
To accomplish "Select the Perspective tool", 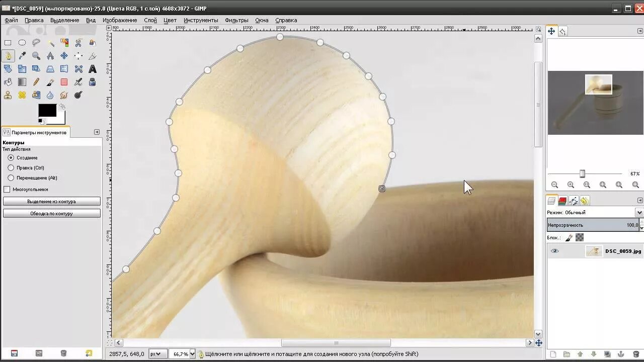I will pos(50,69).
